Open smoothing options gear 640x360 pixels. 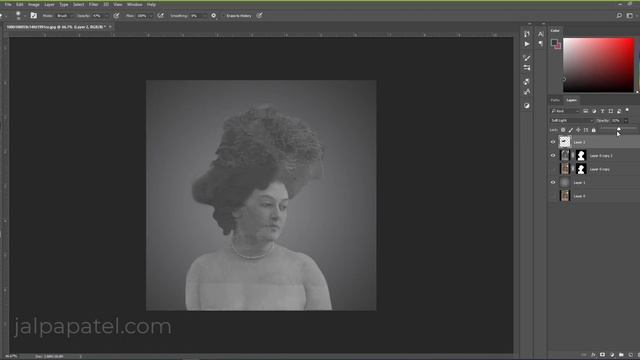pyautogui.click(x=213, y=16)
